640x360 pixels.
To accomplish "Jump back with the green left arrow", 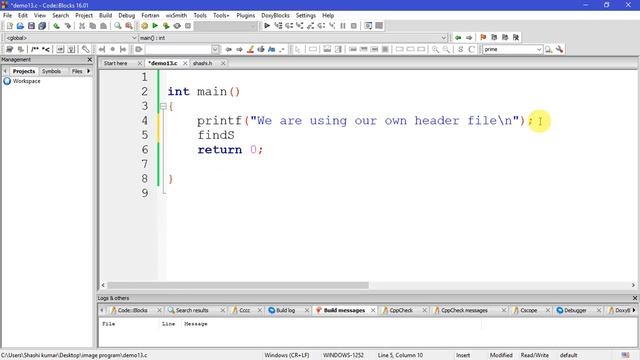I will point(458,38).
